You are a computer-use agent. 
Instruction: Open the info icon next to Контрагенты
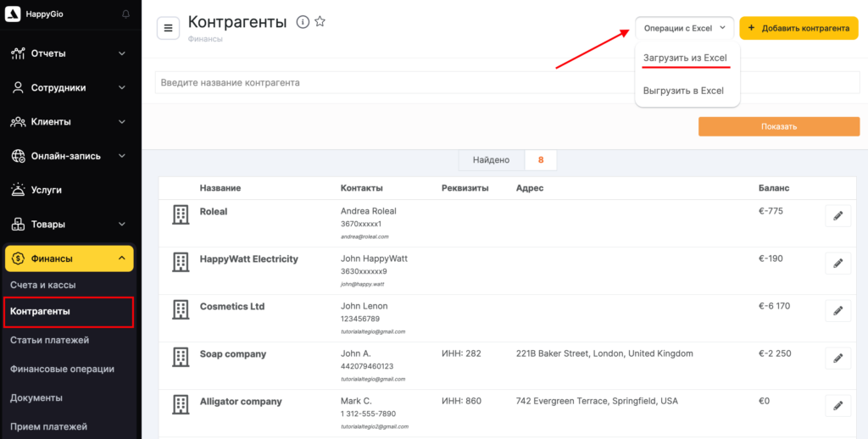coord(303,22)
